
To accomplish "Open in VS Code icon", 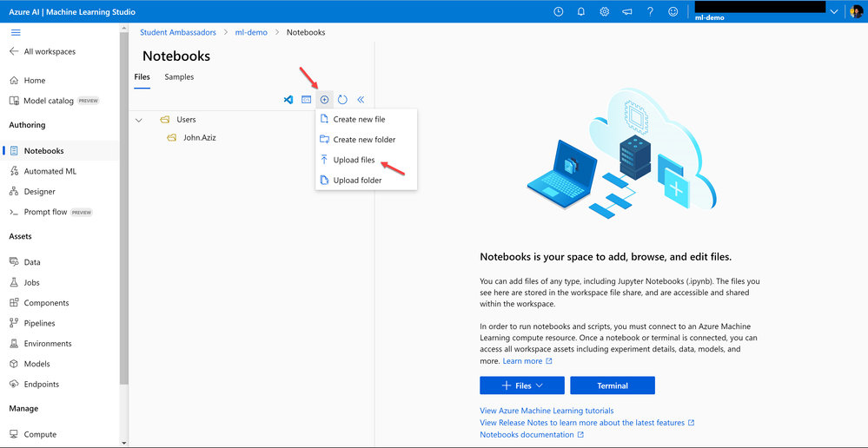I will pyautogui.click(x=288, y=100).
